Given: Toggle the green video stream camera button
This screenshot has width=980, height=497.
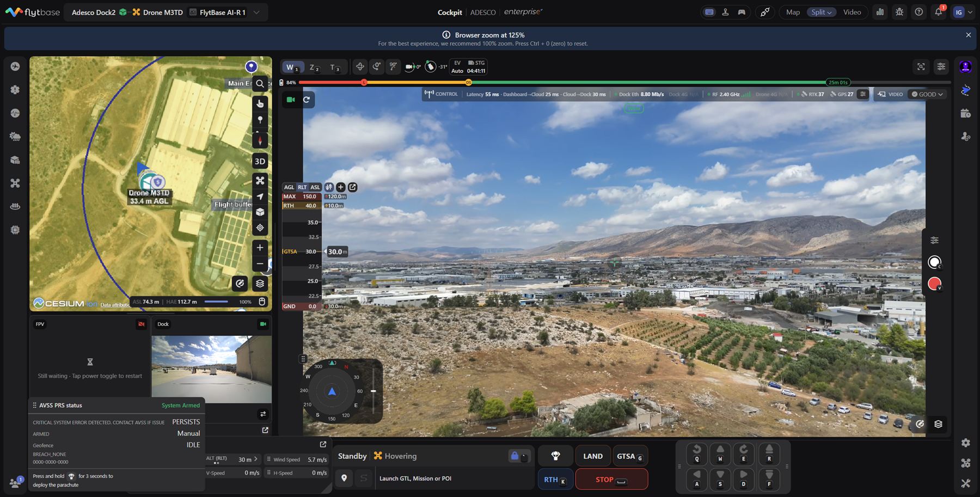Looking at the screenshot, I should (291, 100).
